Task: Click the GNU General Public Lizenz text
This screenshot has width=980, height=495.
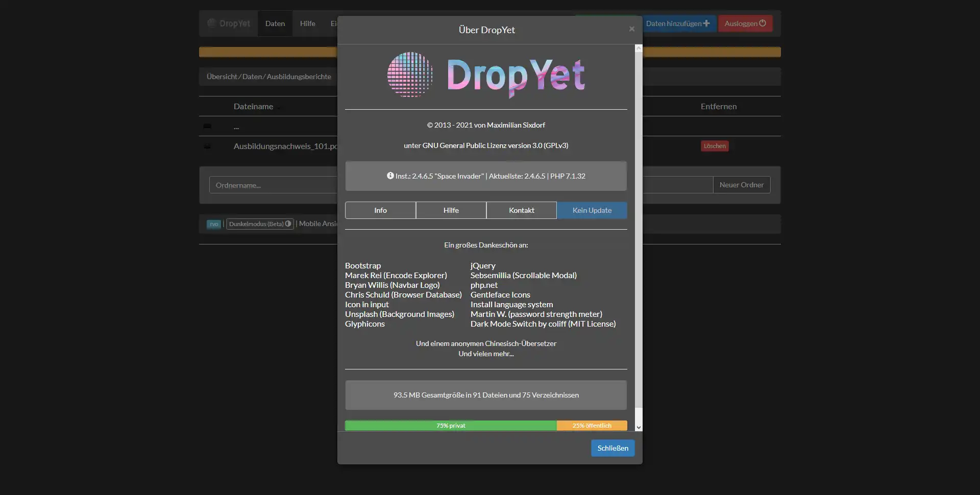Action: tap(486, 145)
